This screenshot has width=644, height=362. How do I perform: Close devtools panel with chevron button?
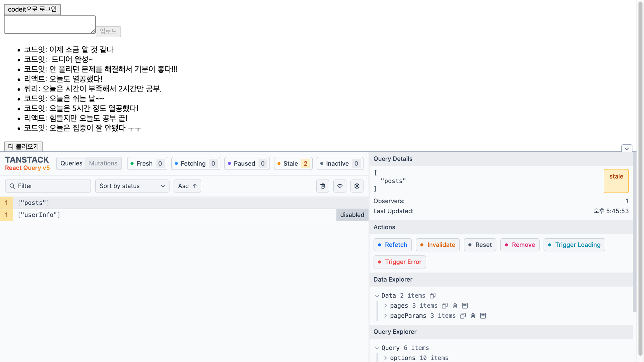pyautogui.click(x=627, y=148)
